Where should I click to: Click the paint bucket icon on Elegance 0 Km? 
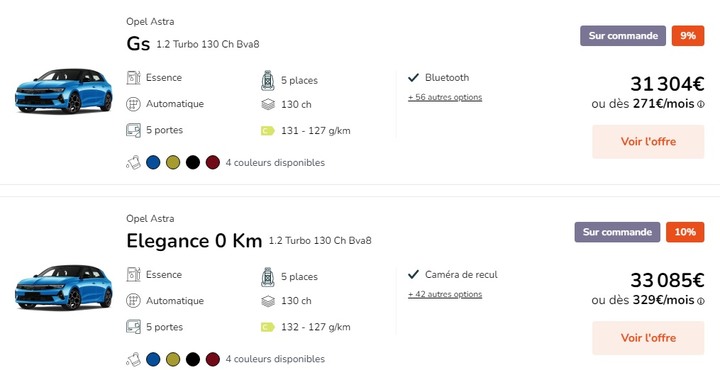(133, 359)
